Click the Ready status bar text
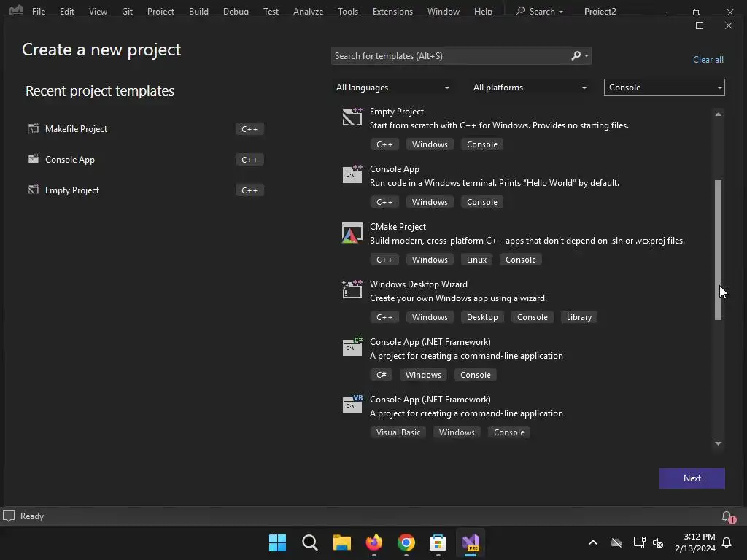Screen dimensions: 747x560 click(32, 516)
